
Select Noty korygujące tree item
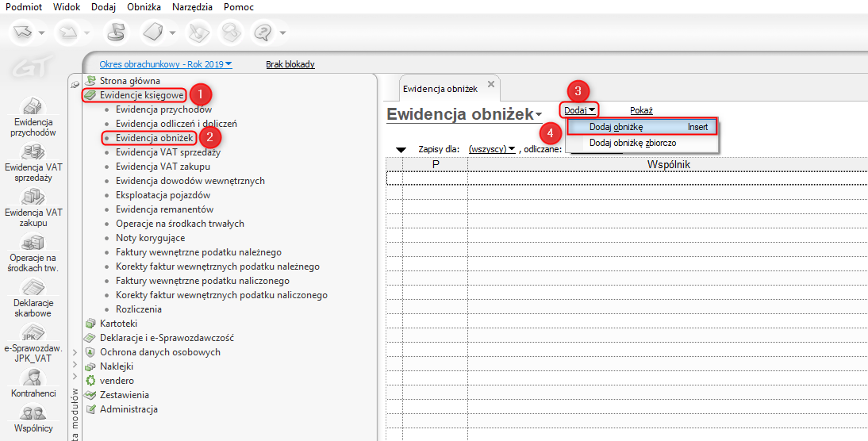pyautogui.click(x=150, y=238)
